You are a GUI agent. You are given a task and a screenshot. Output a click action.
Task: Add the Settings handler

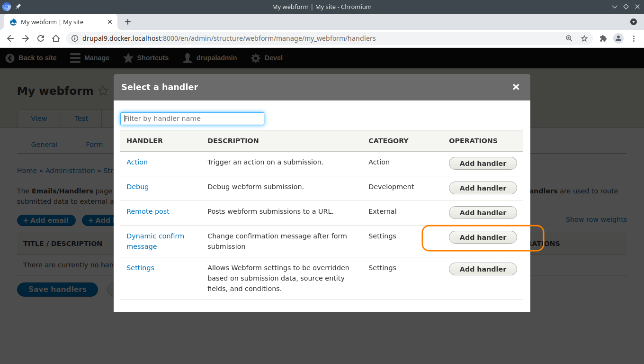483,269
